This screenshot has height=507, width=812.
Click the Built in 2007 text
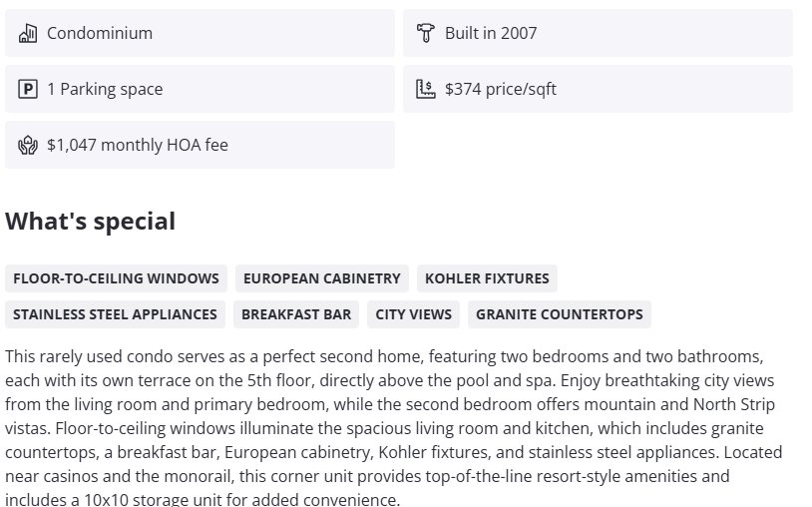tap(491, 33)
